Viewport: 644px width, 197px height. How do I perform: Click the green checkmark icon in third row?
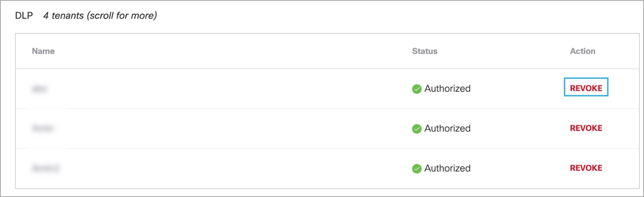click(417, 168)
